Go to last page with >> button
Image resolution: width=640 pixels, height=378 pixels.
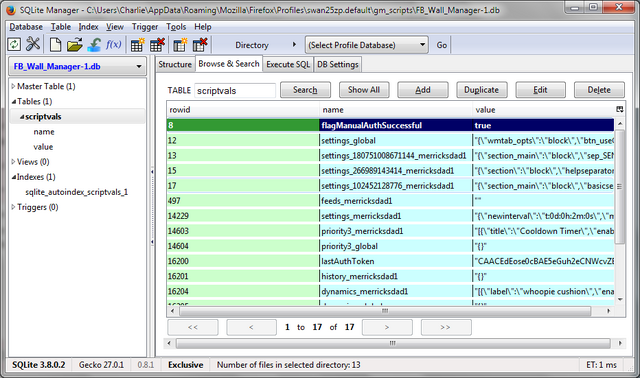point(446,327)
